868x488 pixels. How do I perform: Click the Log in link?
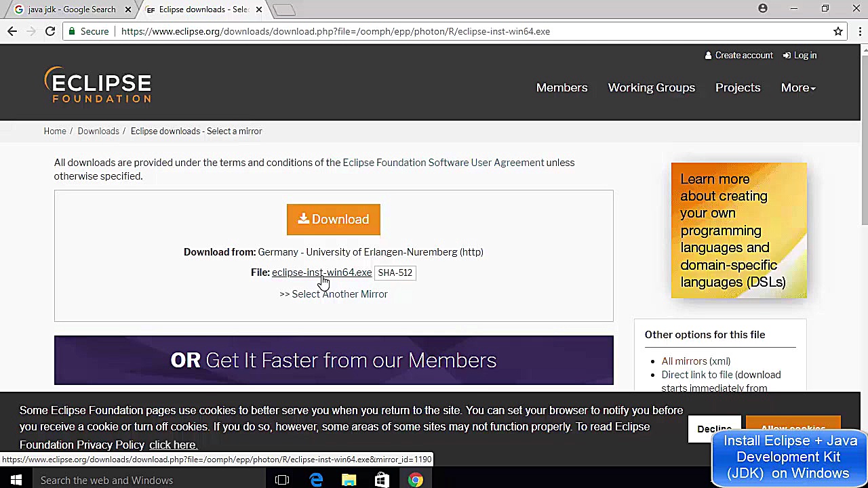point(800,56)
